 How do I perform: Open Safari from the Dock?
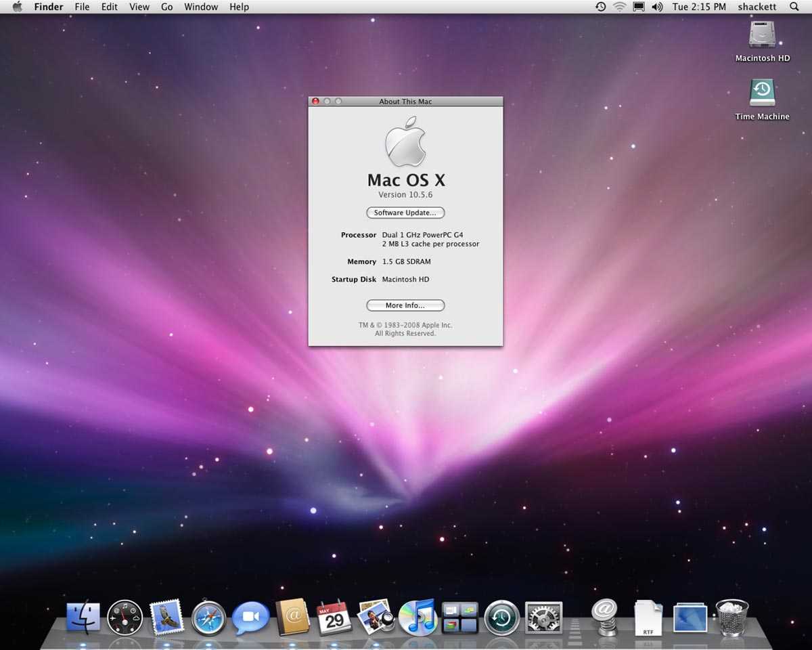point(208,617)
